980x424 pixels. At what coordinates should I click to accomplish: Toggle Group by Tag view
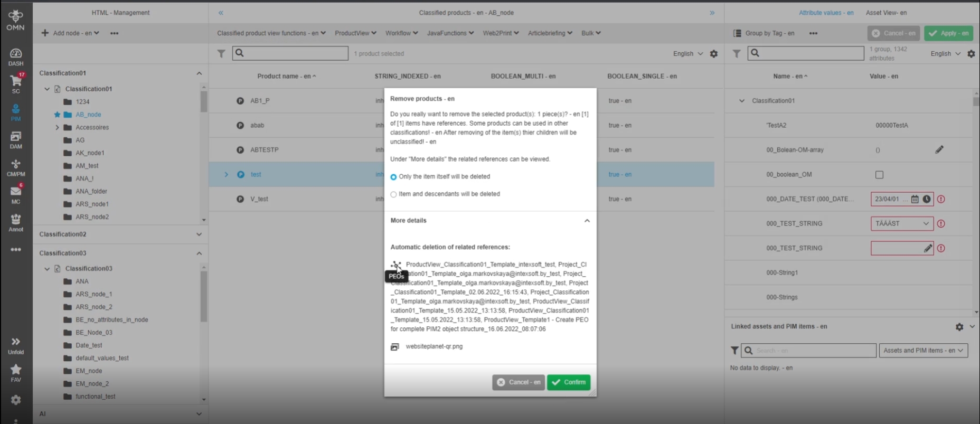[x=764, y=33]
